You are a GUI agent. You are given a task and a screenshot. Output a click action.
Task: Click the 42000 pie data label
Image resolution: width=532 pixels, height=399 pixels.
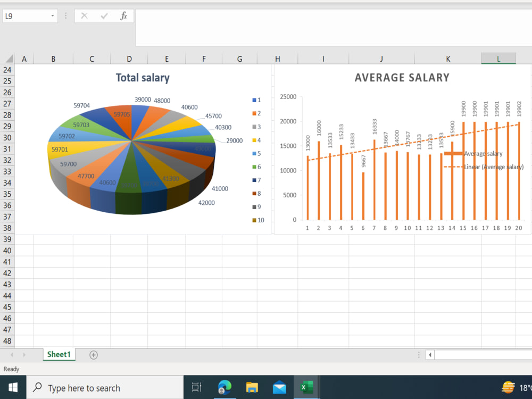[x=206, y=203]
